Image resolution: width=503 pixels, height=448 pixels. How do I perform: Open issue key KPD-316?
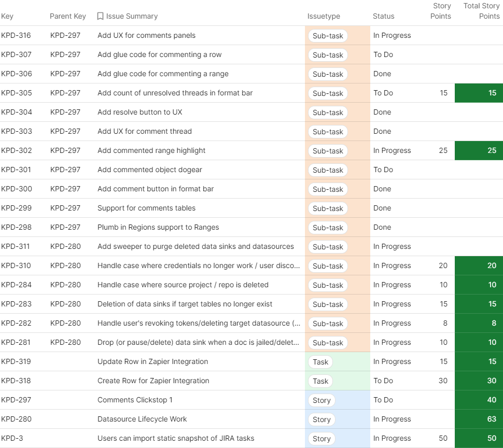(x=16, y=35)
